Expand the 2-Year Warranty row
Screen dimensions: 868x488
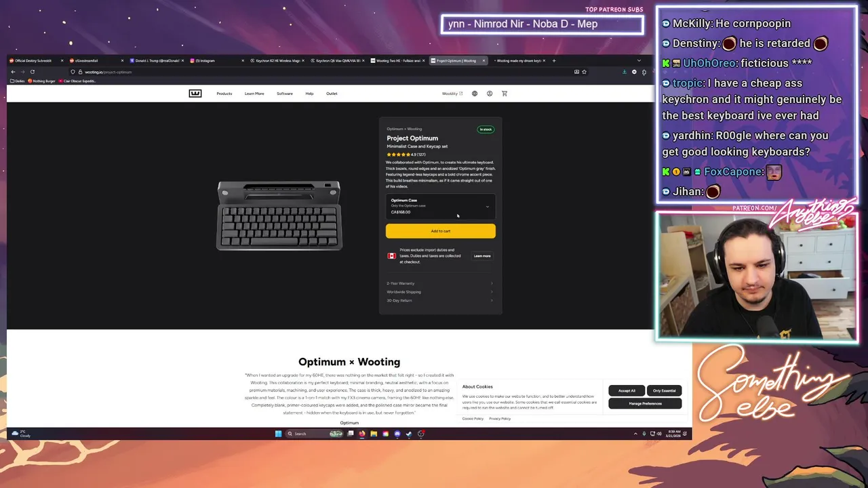440,283
